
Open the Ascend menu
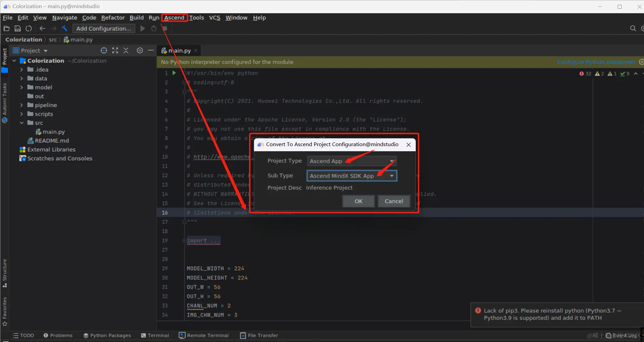(174, 18)
